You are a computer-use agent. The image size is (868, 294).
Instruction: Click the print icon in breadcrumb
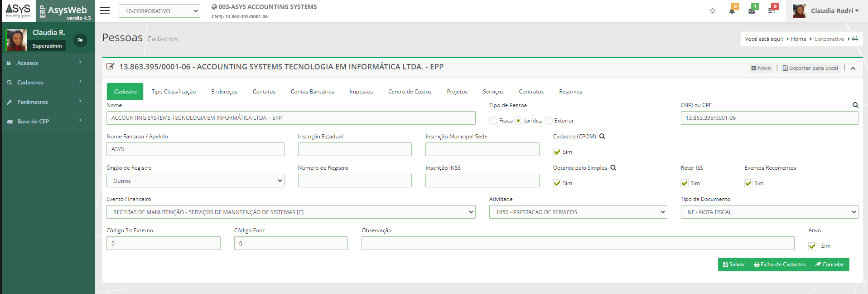(855, 39)
